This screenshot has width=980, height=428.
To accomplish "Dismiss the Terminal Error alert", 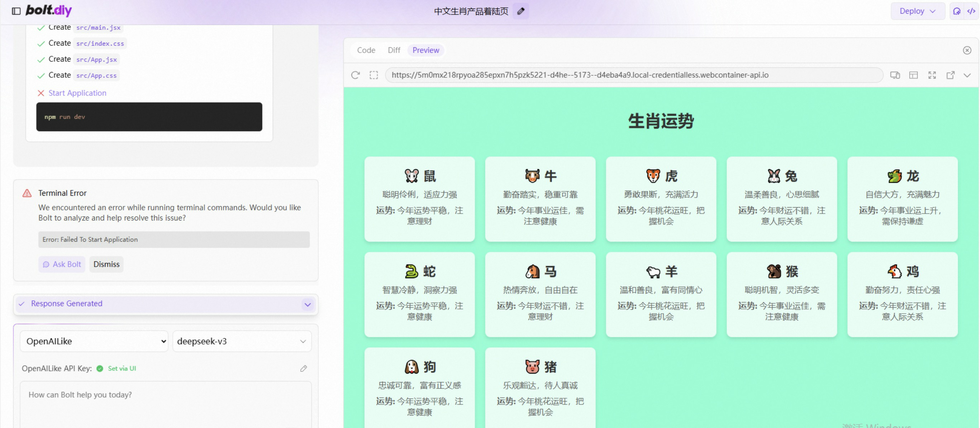I will 106,264.
